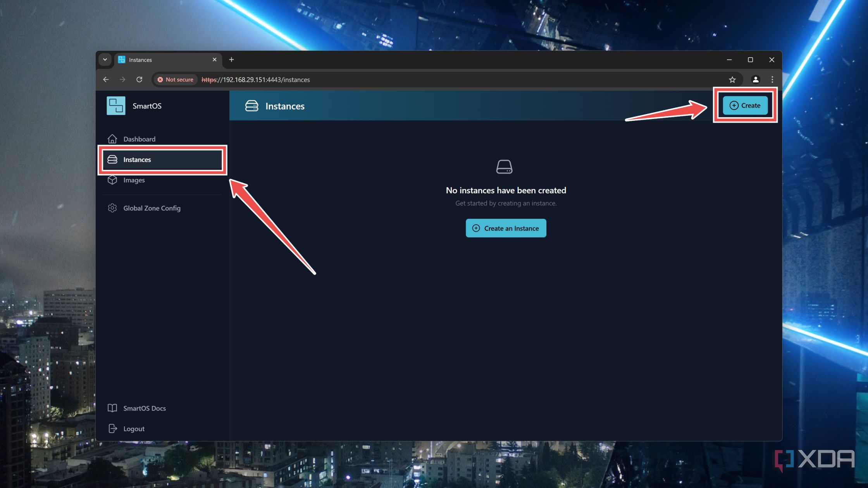Image resolution: width=868 pixels, height=488 pixels.
Task: Open the browser profile avatar icon
Action: click(x=755, y=79)
